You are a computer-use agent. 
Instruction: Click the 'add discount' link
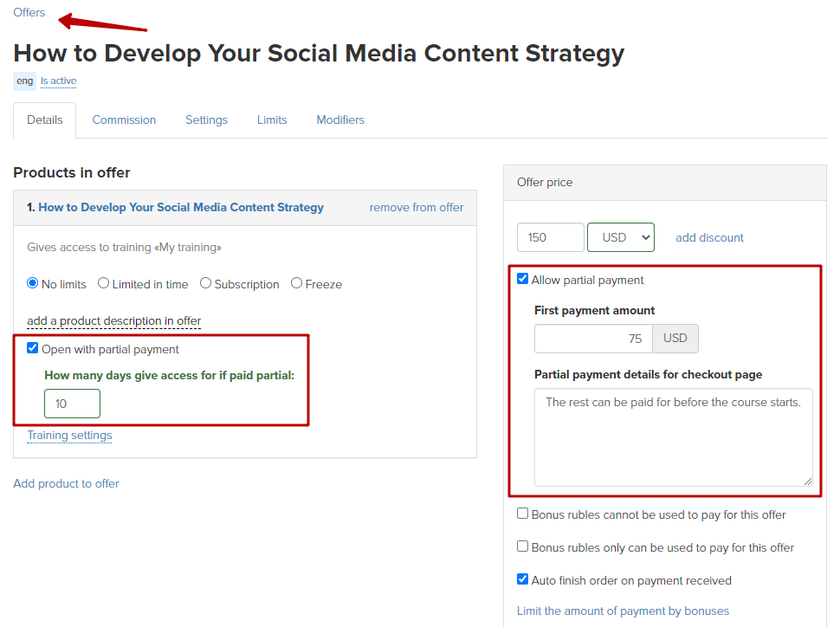tap(709, 237)
